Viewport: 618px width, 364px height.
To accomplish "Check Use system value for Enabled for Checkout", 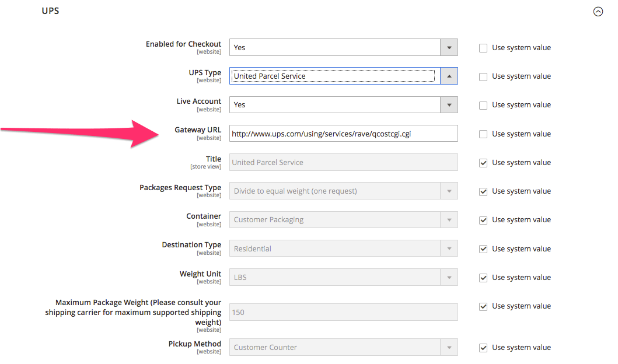I will 483,48.
